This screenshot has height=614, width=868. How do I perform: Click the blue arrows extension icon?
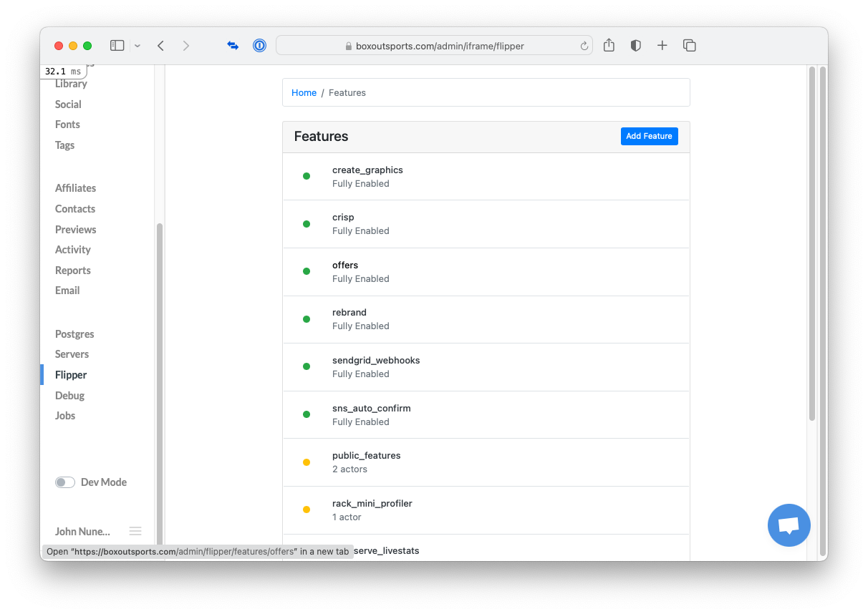233,46
